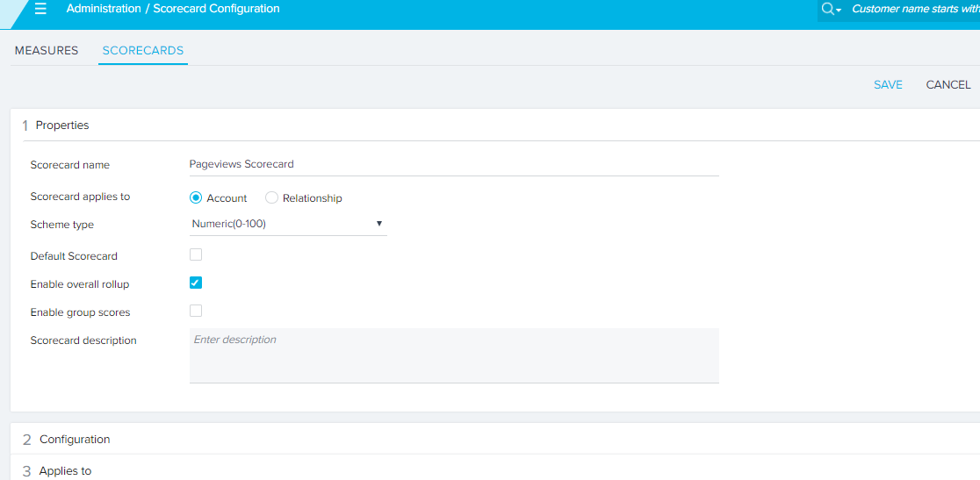The image size is (980, 480).
Task: Select the SCORECARDS tab
Action: (x=143, y=51)
